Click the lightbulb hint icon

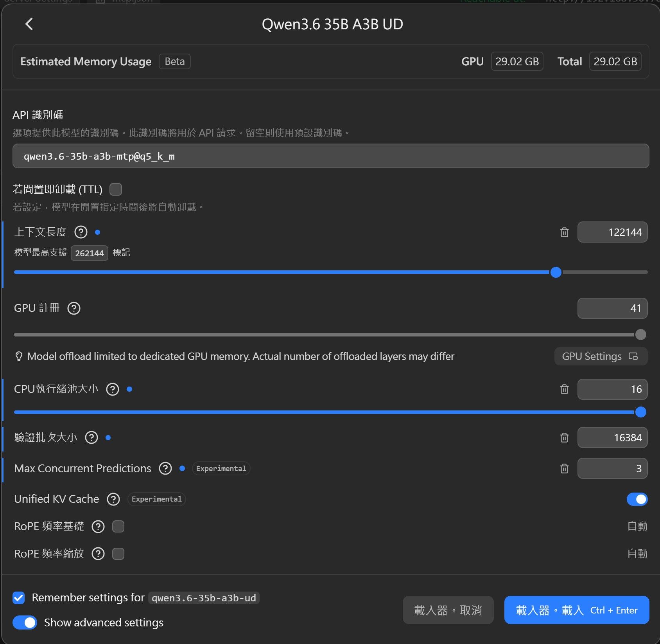18,356
